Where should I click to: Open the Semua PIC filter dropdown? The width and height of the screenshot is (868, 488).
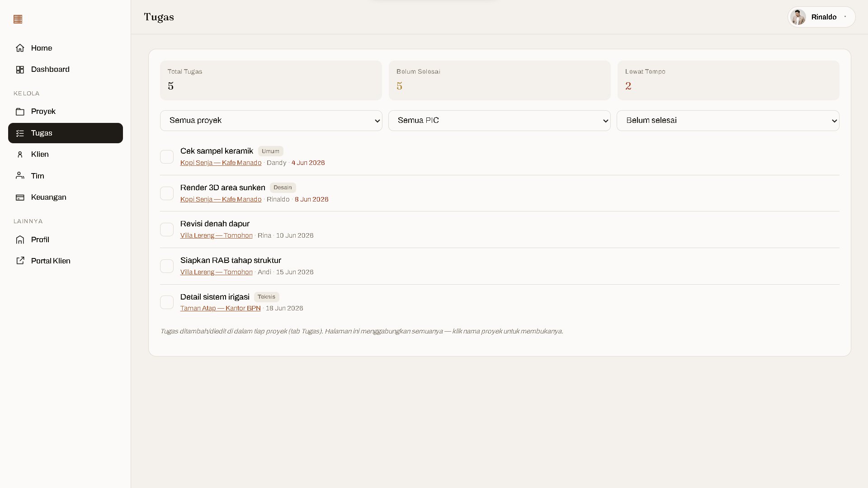pos(500,121)
